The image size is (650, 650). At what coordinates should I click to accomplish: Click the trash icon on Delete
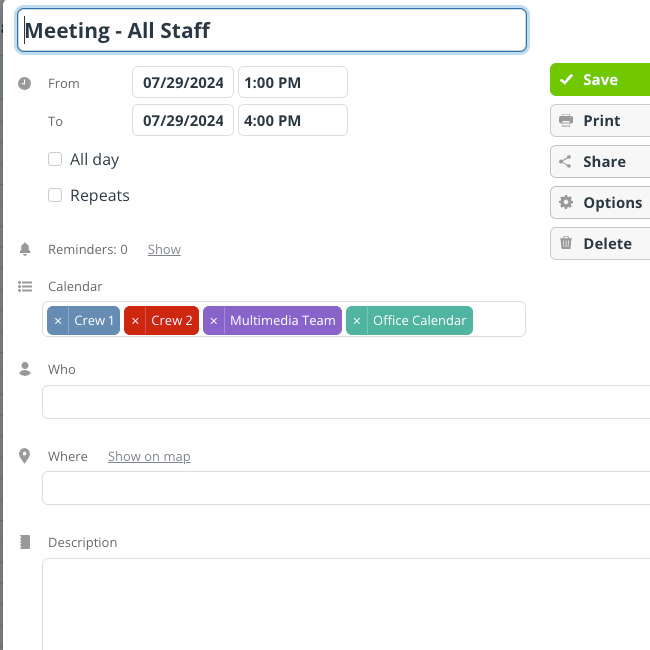tap(566, 243)
